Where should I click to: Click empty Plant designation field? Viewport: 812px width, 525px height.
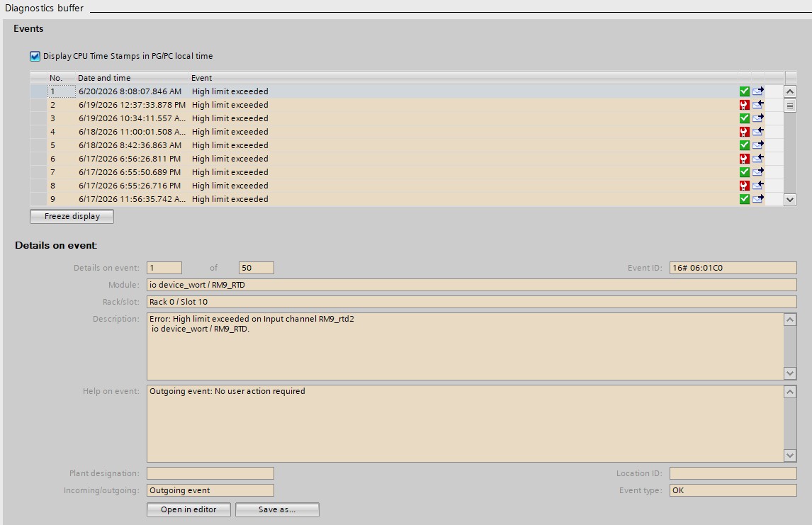tap(210, 473)
